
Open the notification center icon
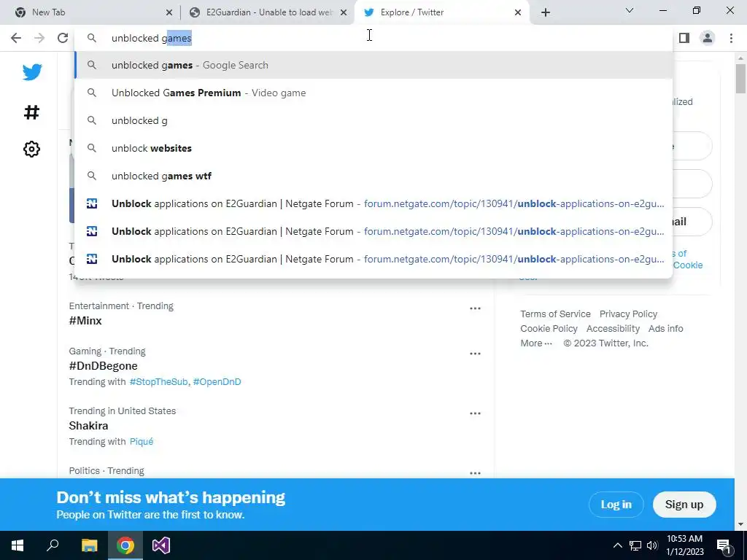724,545
